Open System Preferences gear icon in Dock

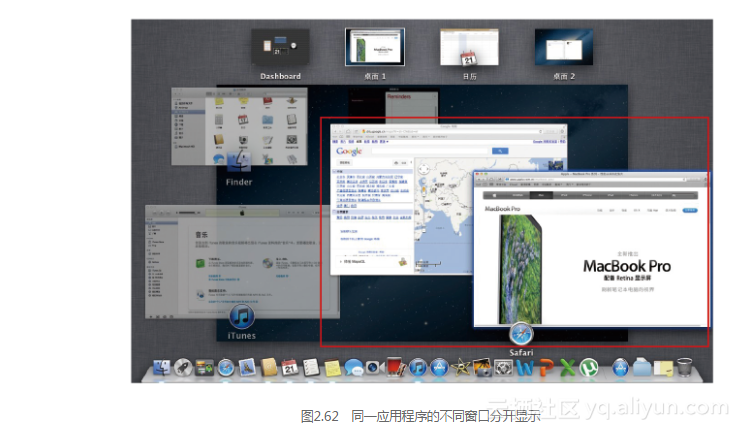click(503, 367)
